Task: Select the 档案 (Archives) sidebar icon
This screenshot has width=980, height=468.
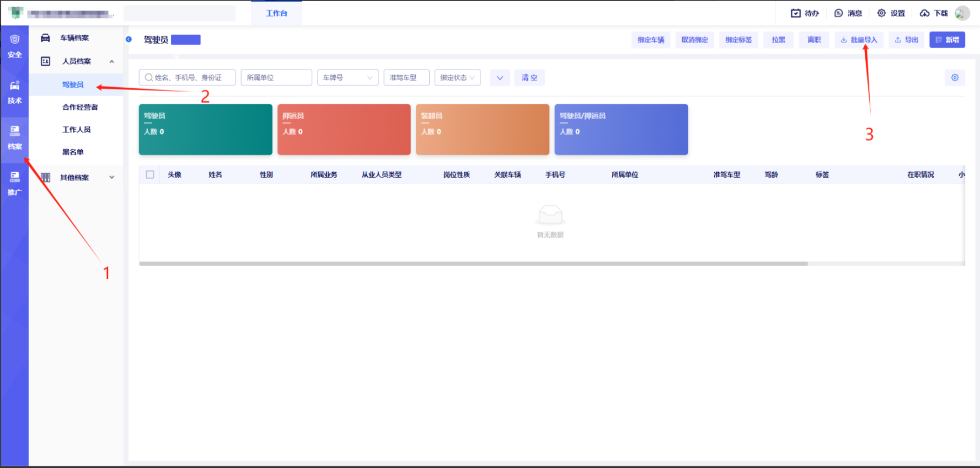Action: (15, 137)
